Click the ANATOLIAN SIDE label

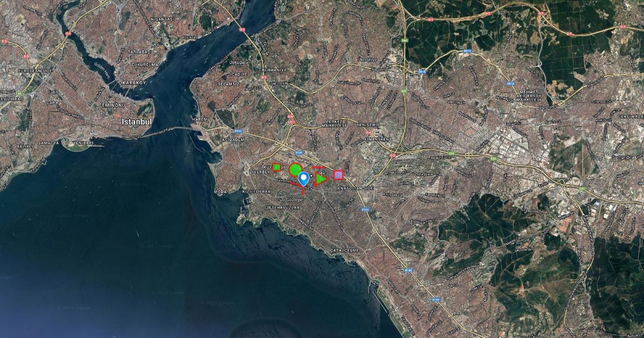click(x=355, y=189)
